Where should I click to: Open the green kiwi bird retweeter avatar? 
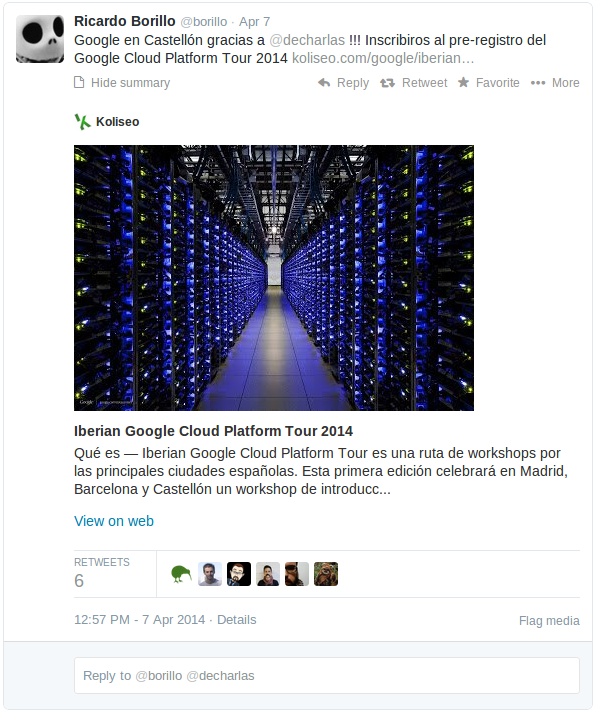click(181, 574)
